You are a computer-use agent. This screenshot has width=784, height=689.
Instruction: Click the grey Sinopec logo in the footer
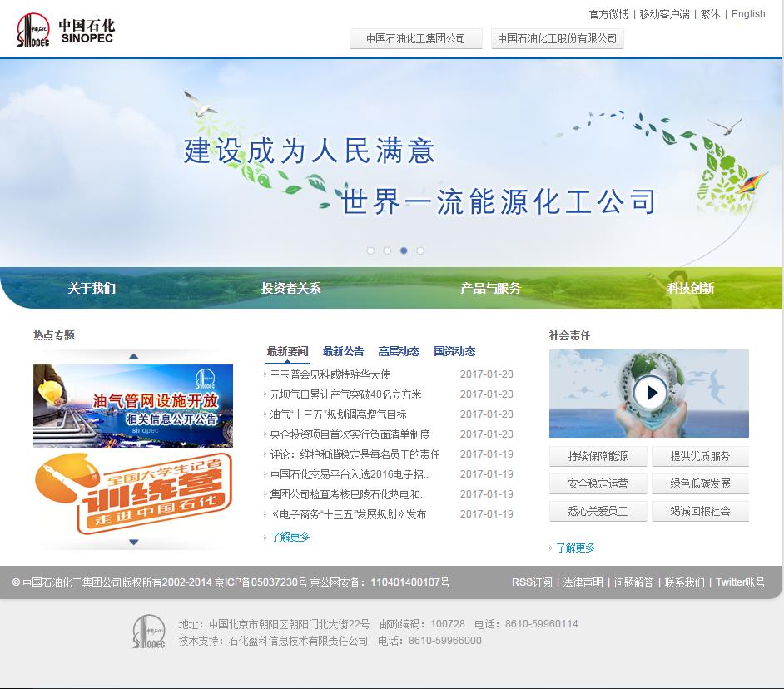(149, 632)
